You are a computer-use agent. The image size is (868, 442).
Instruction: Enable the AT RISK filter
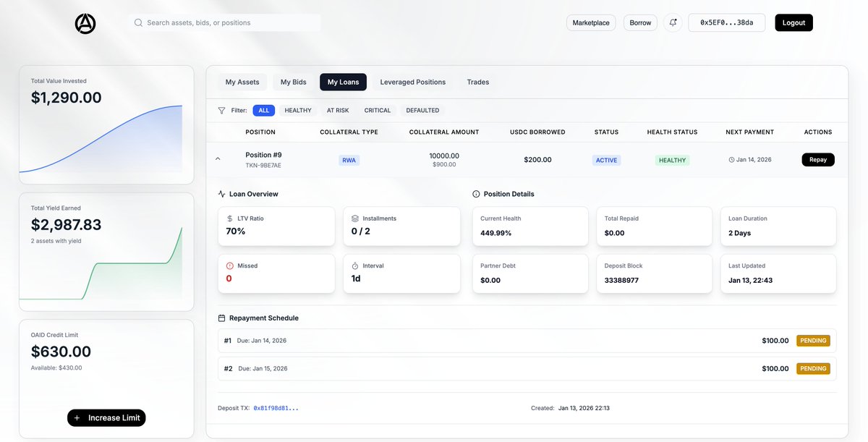click(338, 110)
